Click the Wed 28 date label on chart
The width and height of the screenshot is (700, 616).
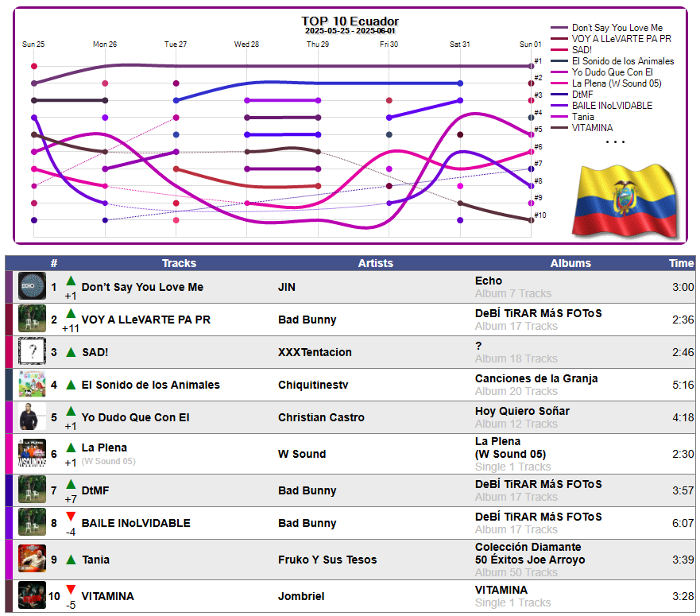[246, 45]
